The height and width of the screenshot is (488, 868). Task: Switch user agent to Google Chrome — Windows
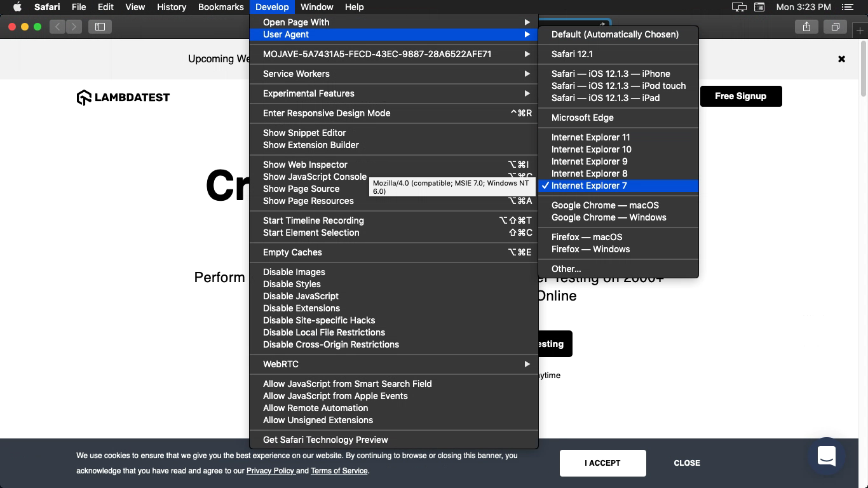pyautogui.click(x=608, y=217)
